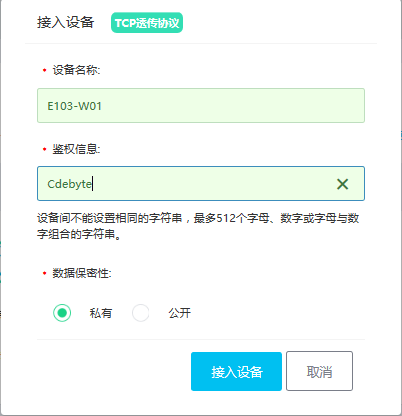Click the red asterisk beside 鉴权信息
The image size is (402, 416).
44,149
